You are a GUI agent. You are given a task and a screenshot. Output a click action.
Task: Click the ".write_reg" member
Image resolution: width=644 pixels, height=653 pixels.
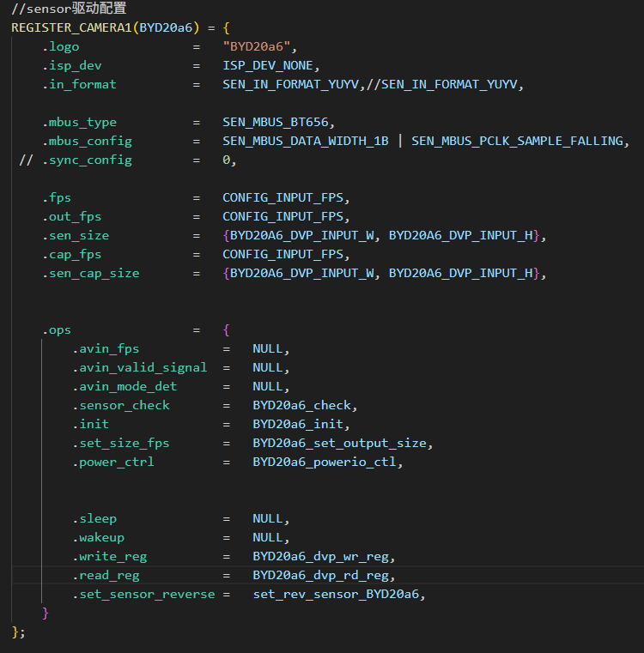109,557
